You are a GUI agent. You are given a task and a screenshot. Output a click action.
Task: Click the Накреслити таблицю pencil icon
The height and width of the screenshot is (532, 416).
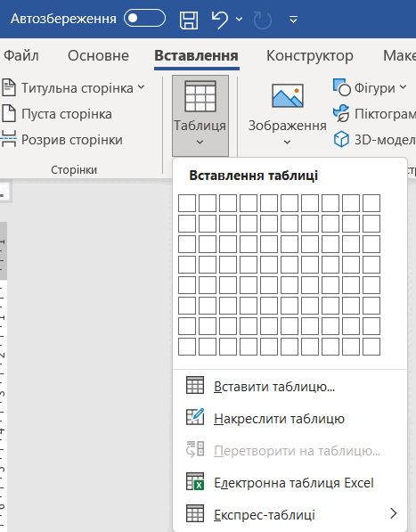tap(195, 417)
